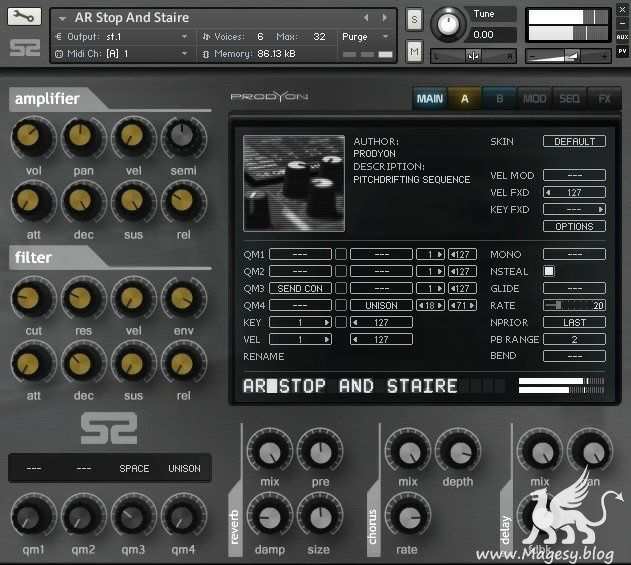The width and height of the screenshot is (631, 565).
Task: Click the filter env knob
Action: pyautogui.click(x=184, y=298)
